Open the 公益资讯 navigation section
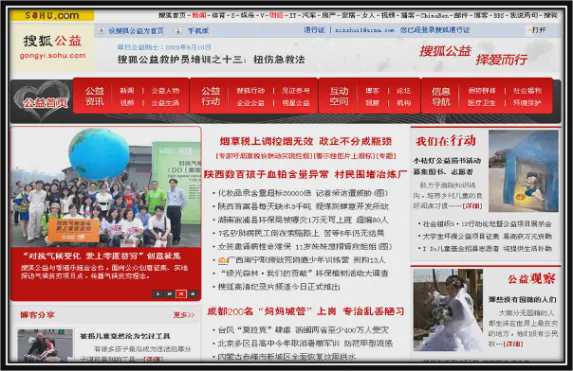Image resolution: width=573 pixels, height=371 pixels. 94,96
